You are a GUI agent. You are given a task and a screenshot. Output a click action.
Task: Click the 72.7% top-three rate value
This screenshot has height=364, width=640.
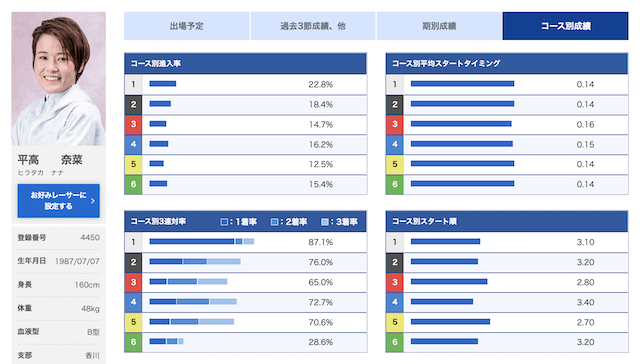[x=320, y=302]
